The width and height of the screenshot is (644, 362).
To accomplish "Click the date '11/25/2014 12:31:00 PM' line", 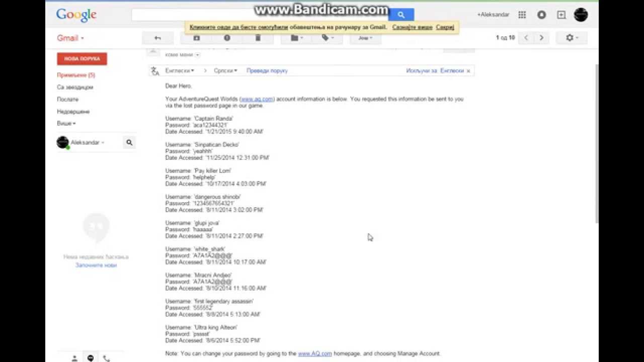I will coord(217,158).
